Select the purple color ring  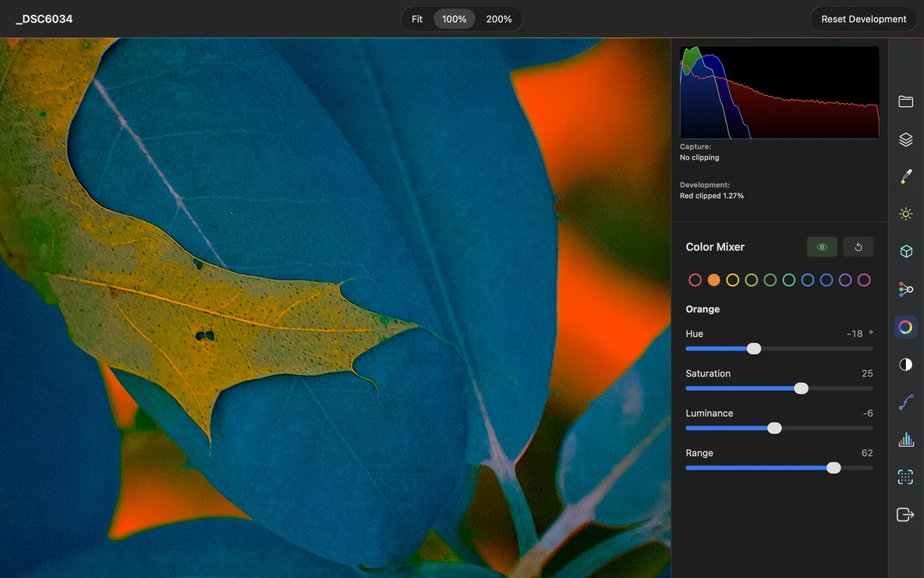click(x=845, y=280)
